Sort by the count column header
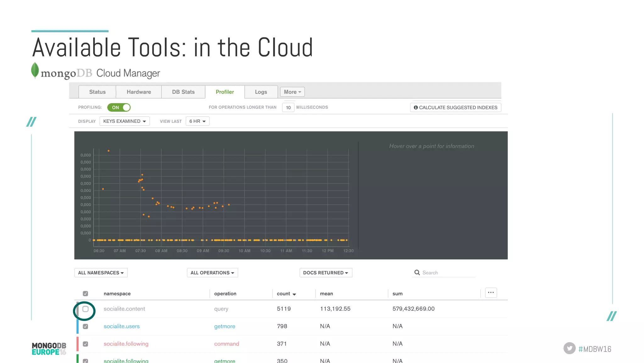 [286, 294]
